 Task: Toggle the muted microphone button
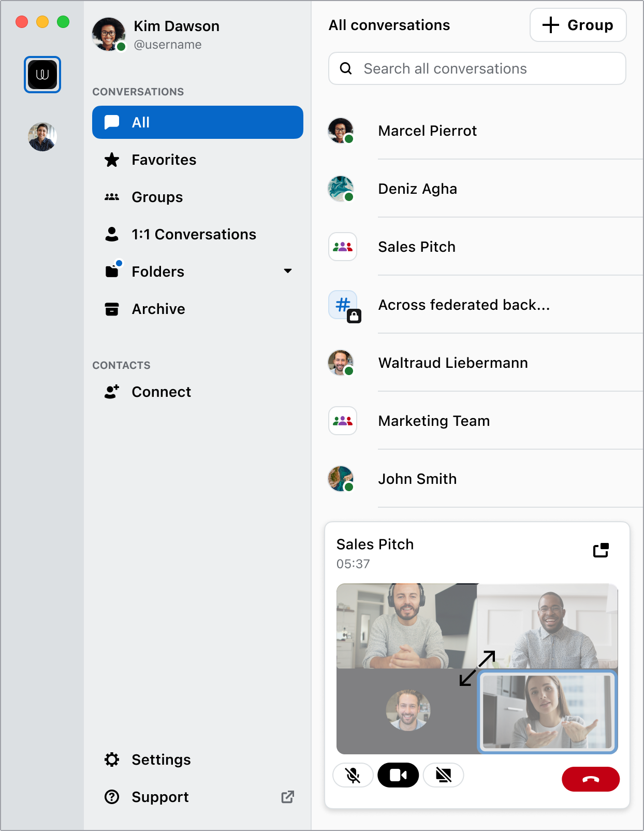click(353, 775)
